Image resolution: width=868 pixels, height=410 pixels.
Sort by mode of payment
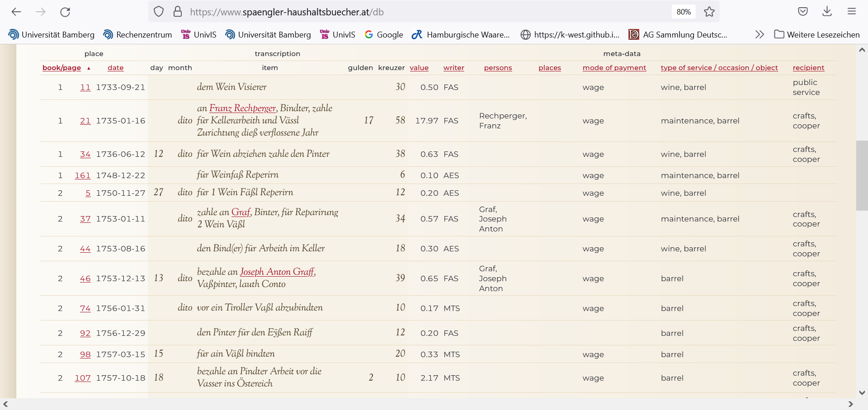[614, 68]
